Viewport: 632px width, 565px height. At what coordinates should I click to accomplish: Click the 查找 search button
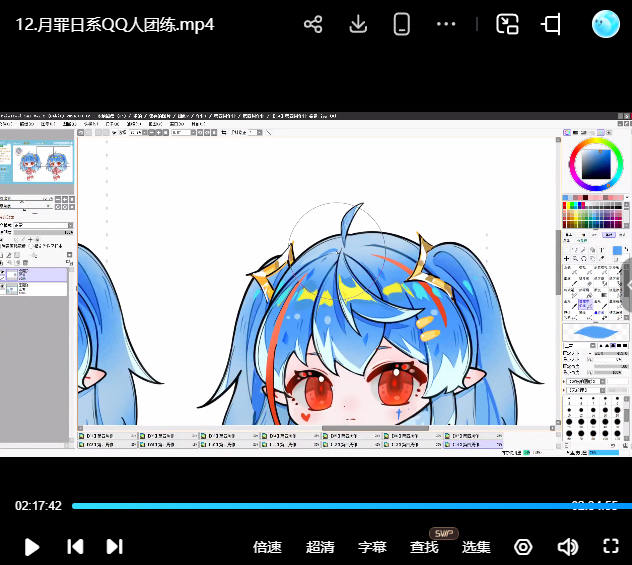(424, 547)
